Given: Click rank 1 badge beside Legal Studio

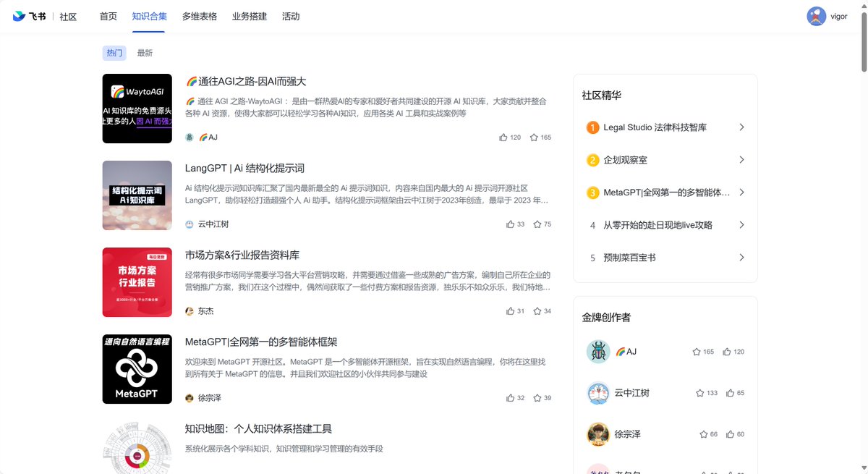Looking at the screenshot, I should pos(592,127).
